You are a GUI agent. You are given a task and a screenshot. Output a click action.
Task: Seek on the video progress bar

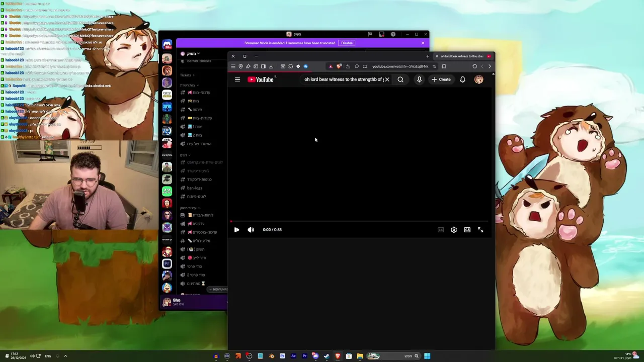point(359,221)
